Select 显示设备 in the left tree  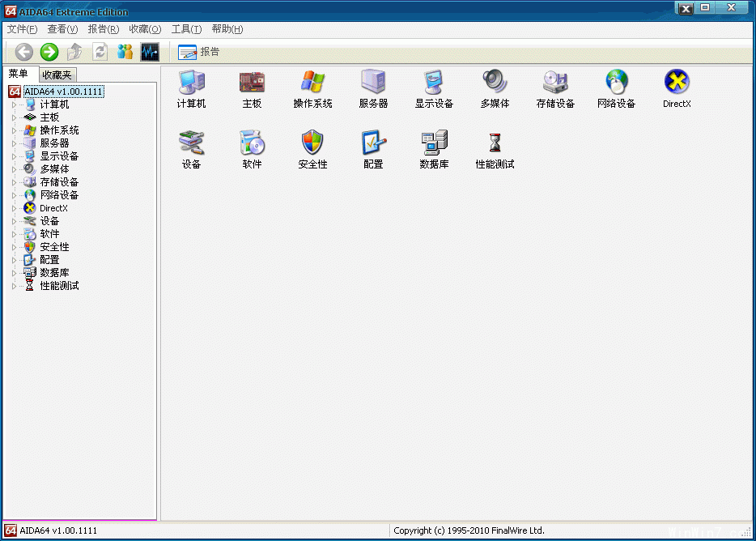pyautogui.click(x=59, y=156)
